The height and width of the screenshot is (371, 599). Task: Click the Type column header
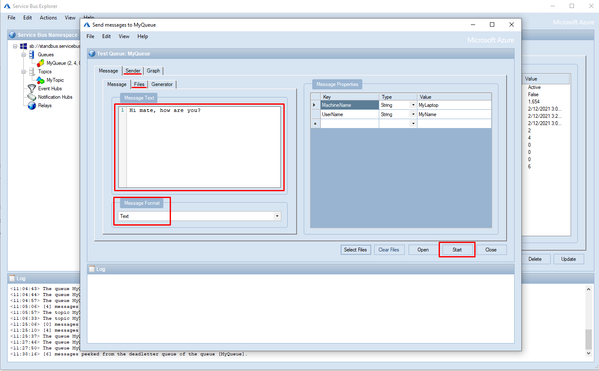pos(398,97)
